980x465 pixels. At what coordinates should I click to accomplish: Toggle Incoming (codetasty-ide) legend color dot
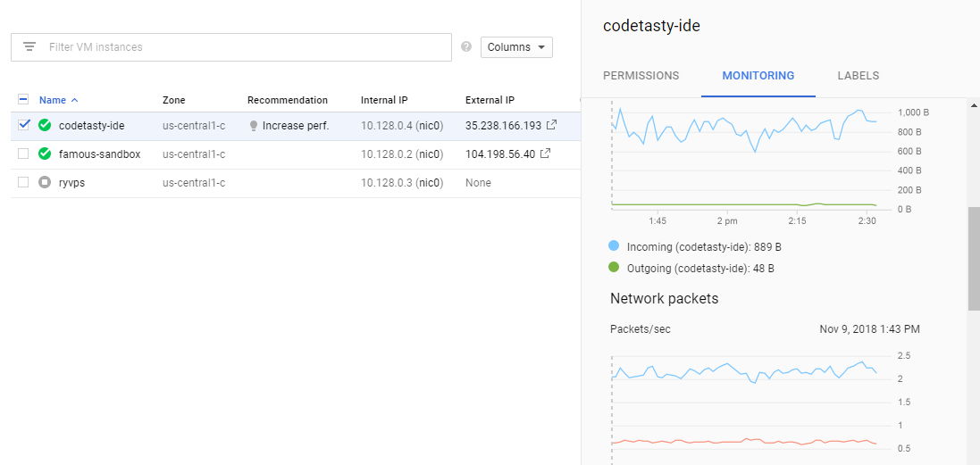point(614,246)
